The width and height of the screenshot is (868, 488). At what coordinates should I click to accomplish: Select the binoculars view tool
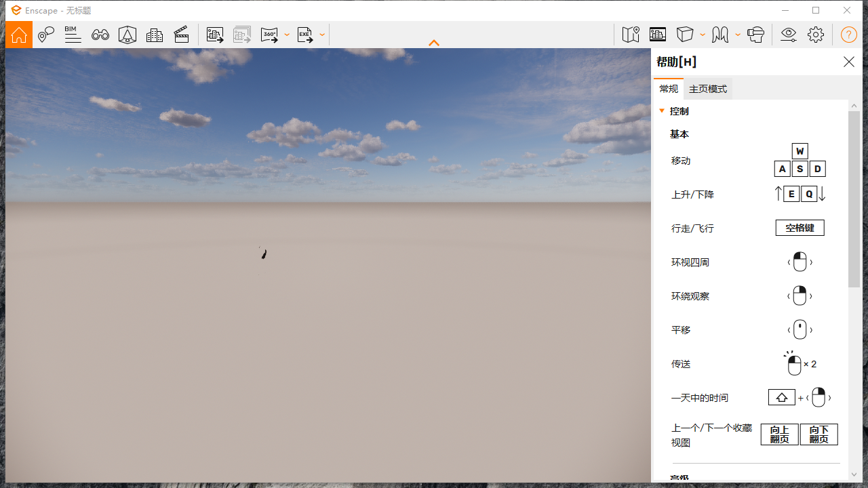(100, 35)
